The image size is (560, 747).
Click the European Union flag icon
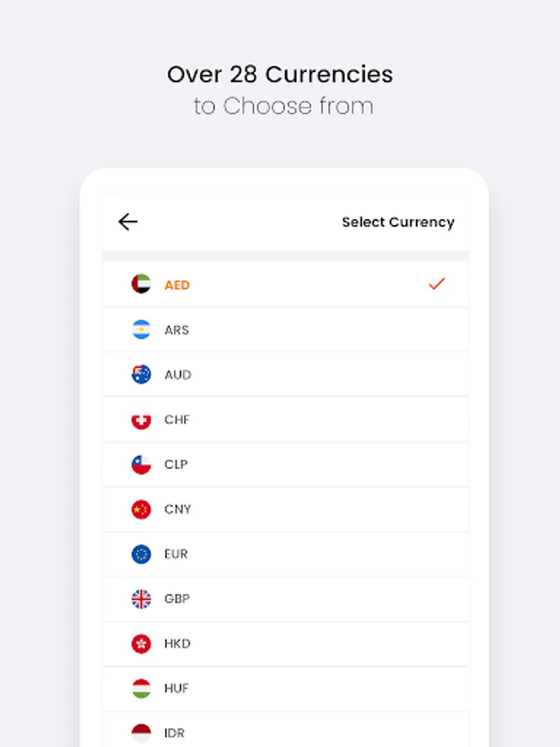tap(141, 554)
